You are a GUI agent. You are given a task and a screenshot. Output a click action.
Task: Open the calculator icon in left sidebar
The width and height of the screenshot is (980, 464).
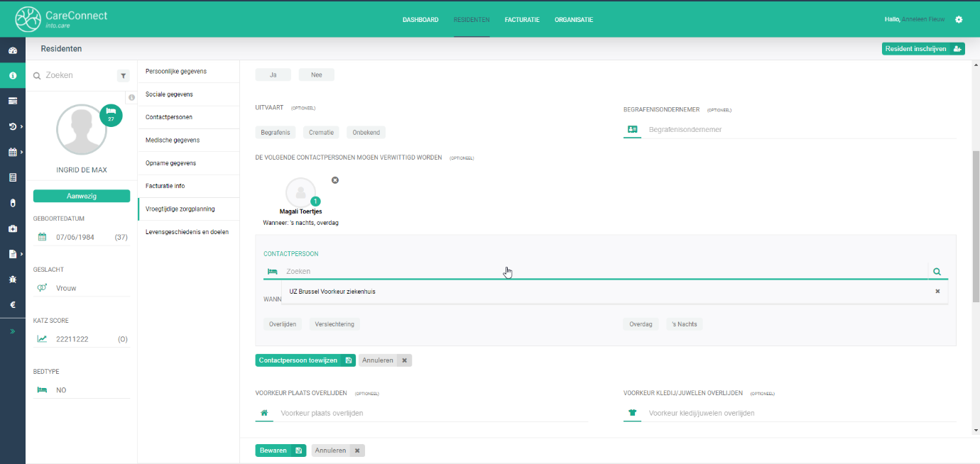click(12, 177)
